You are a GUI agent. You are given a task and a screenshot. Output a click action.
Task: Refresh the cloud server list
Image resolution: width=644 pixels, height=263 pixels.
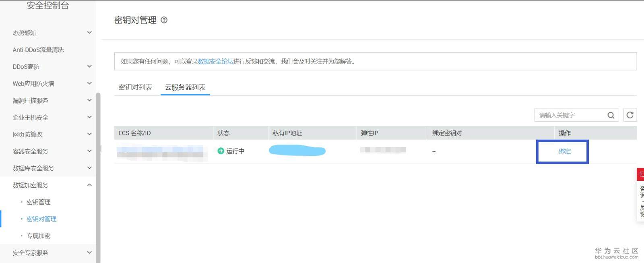tap(630, 115)
